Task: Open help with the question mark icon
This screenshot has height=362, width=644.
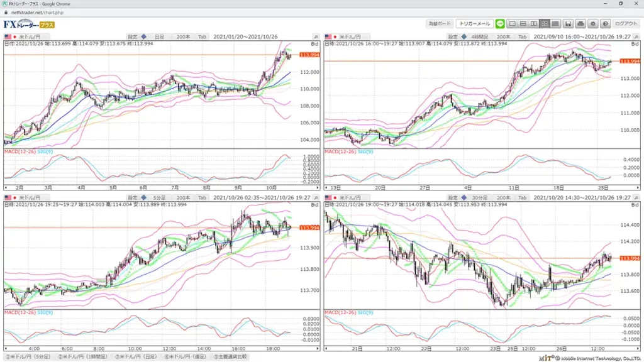Action: (604, 24)
